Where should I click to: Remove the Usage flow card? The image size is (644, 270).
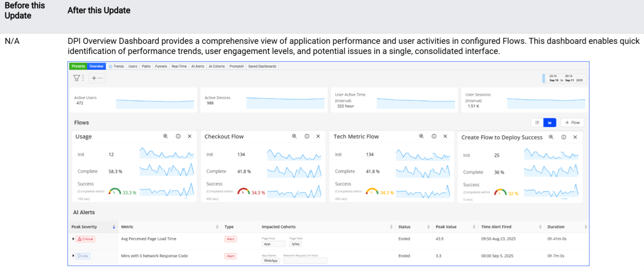click(189, 137)
